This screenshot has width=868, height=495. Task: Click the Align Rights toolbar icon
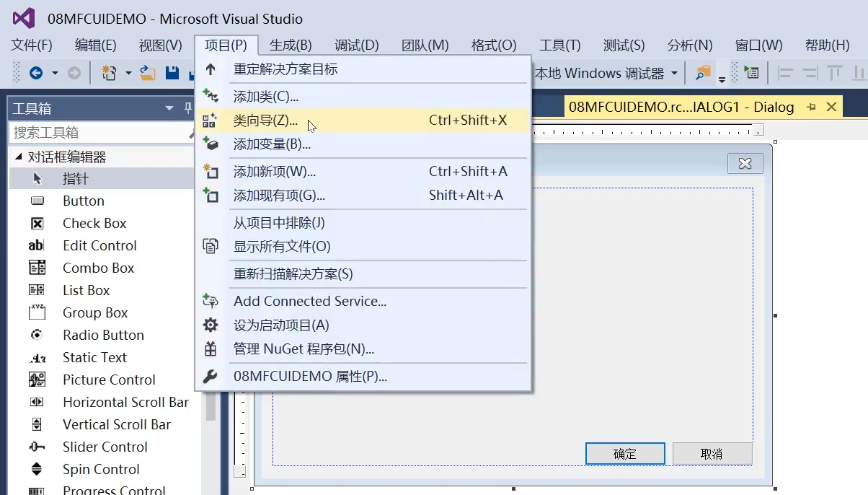tap(810, 73)
